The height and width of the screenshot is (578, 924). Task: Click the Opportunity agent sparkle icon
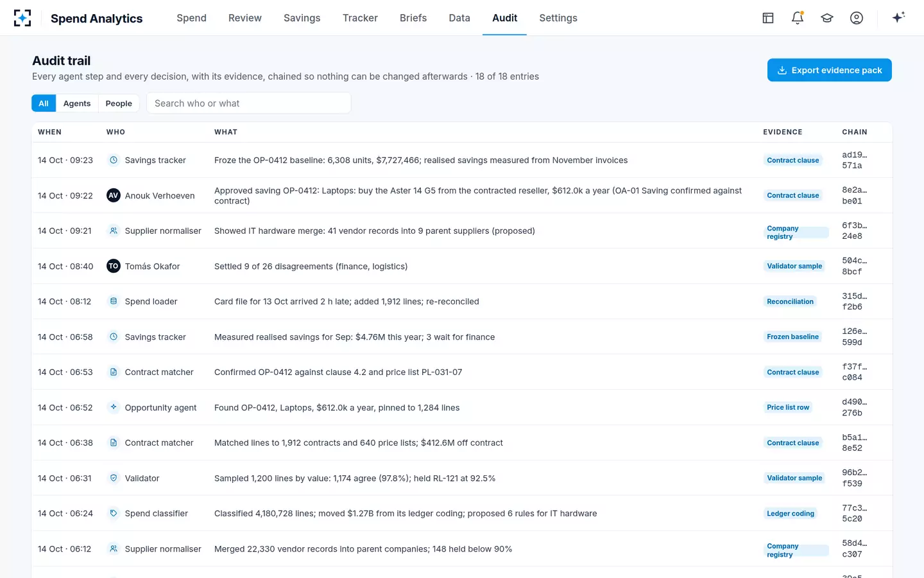[x=114, y=407]
